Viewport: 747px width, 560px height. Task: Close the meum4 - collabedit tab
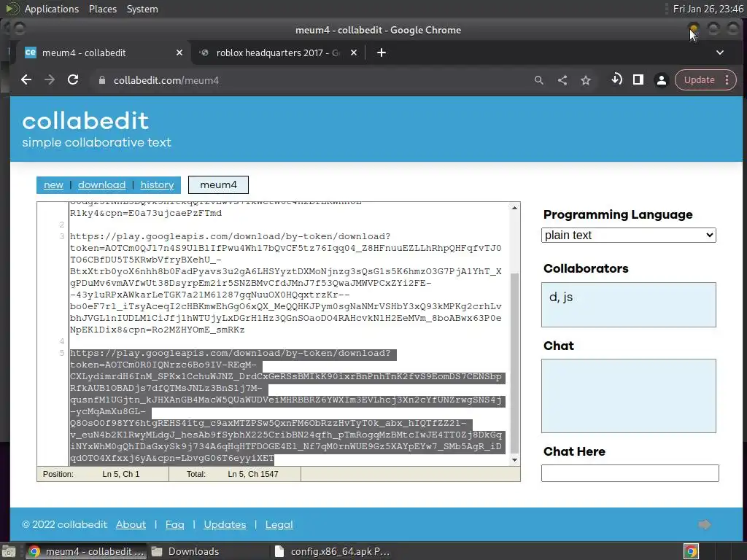pyautogui.click(x=179, y=52)
